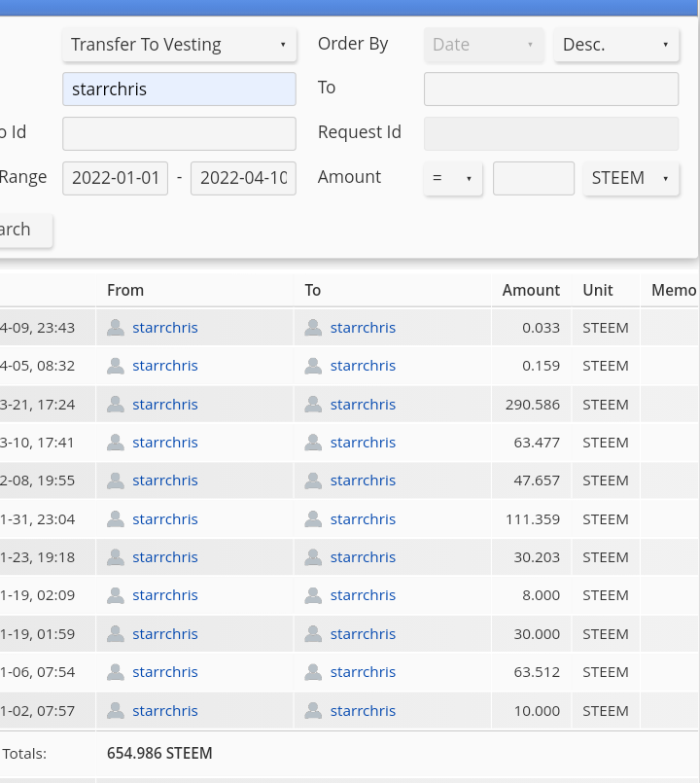Click the start date field 2022-01-01
This screenshot has width=700, height=783.
point(116,178)
